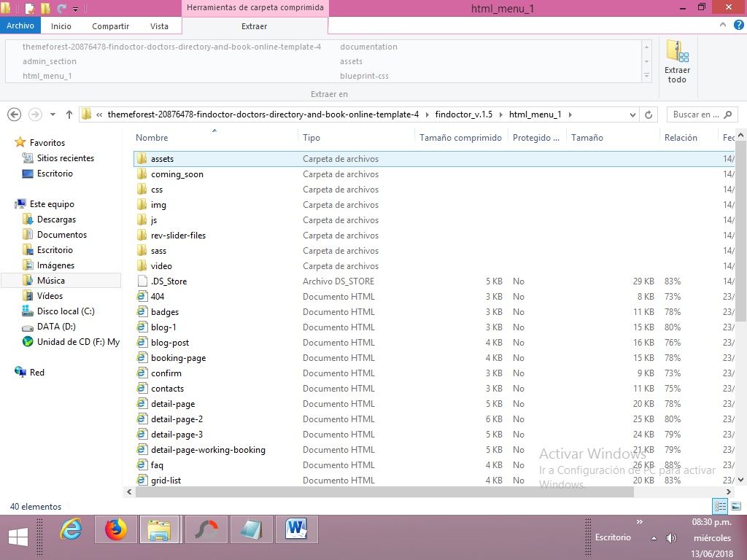
Task: Go back with the back arrow
Action: coord(15,114)
